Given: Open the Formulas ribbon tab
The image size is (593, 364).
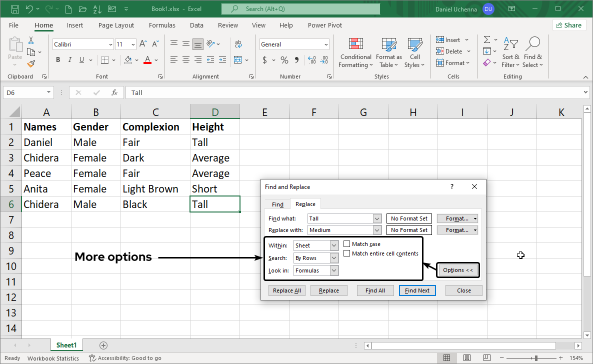Looking at the screenshot, I should (x=162, y=25).
